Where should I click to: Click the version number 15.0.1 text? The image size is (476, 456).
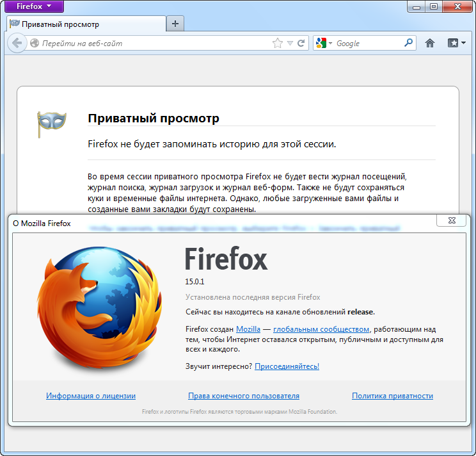(194, 282)
